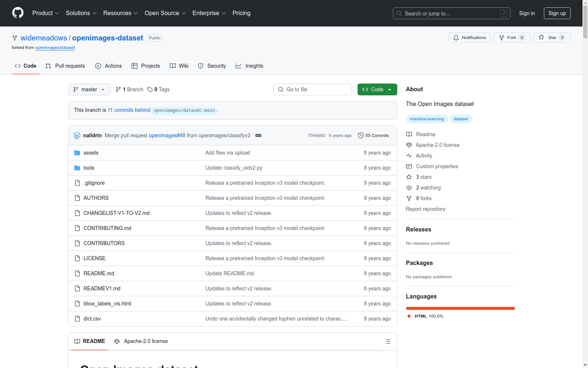Open the Product dropdown menu
Viewport: 588px width, 368px height.
pos(46,13)
